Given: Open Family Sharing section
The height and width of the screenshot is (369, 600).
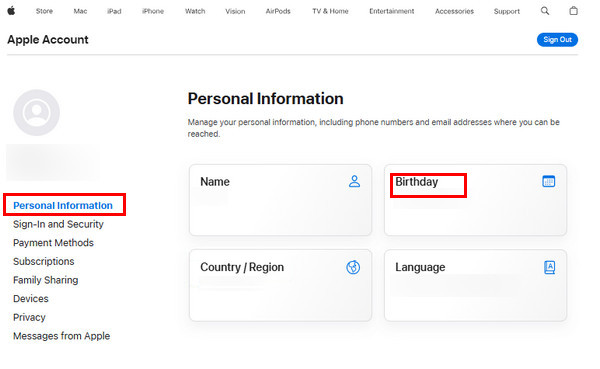Looking at the screenshot, I should (x=46, y=280).
